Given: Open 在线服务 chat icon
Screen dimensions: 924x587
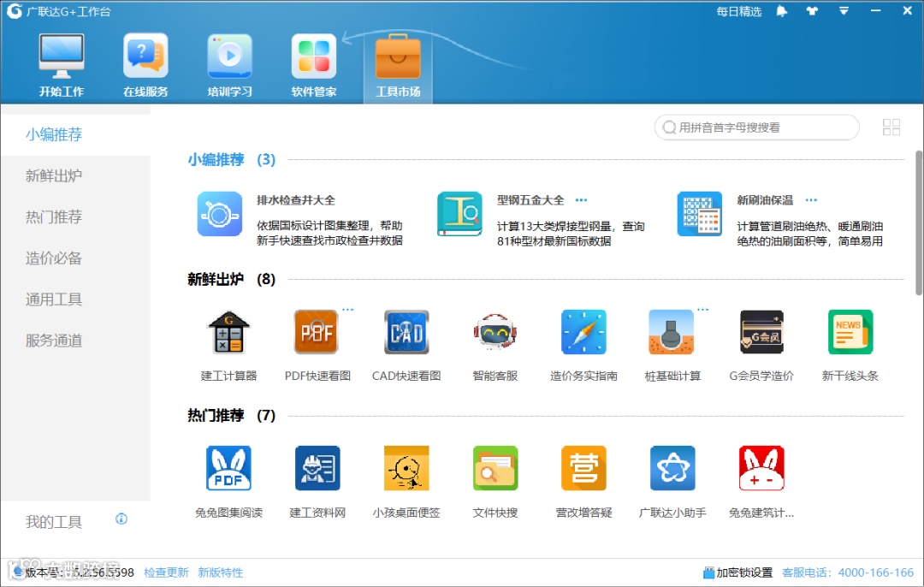Looking at the screenshot, I should click(x=145, y=56).
